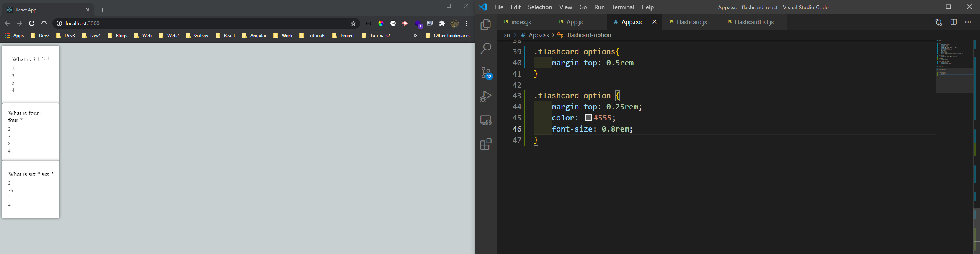This screenshot has width=980, height=254.
Task: Click the #555 color swatch in the editor
Action: pos(588,118)
